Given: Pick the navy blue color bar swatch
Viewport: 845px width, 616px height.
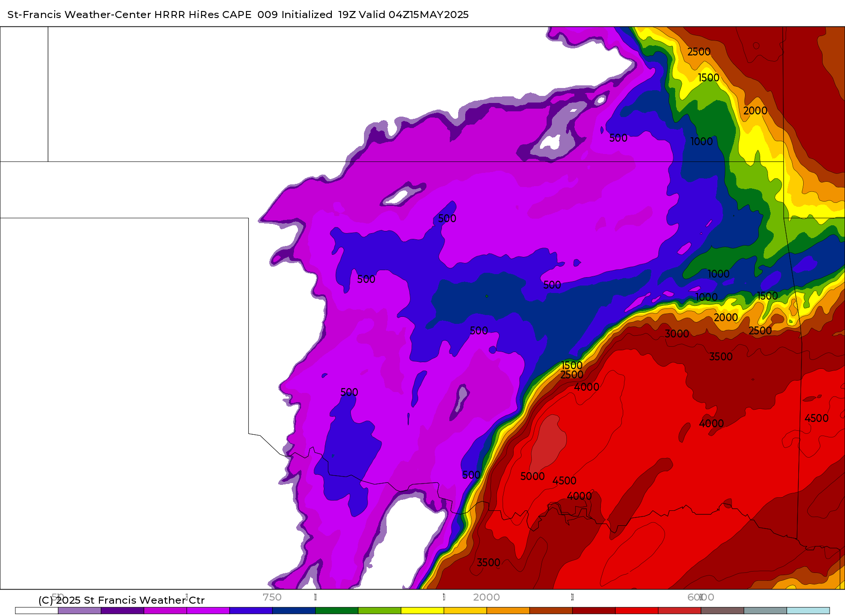Looking at the screenshot, I should click(x=294, y=611).
